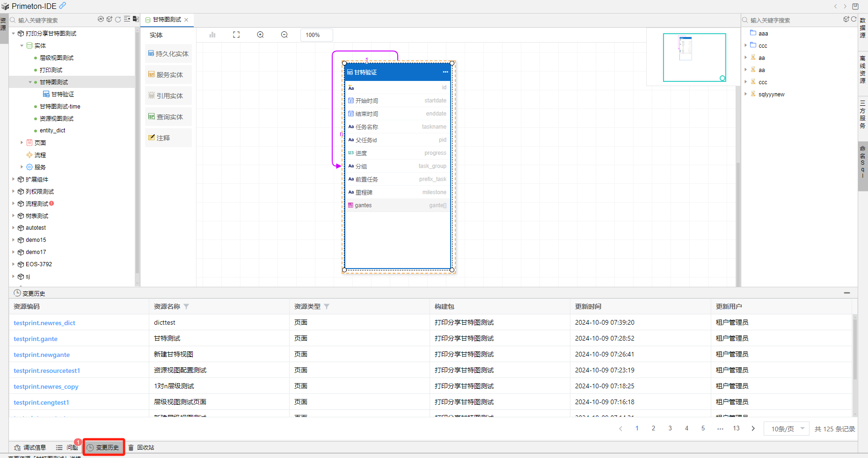The image size is (868, 458).
Task: Click the filter icon beside 资源类型 column
Action: coord(327,306)
